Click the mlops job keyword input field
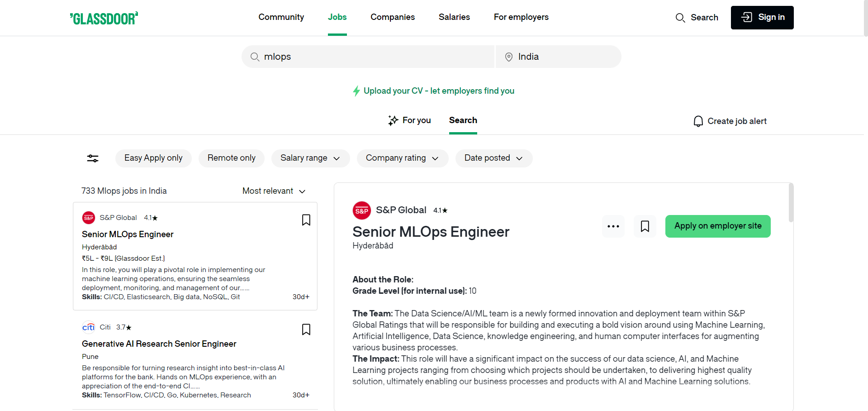The image size is (868, 411). 368,57
